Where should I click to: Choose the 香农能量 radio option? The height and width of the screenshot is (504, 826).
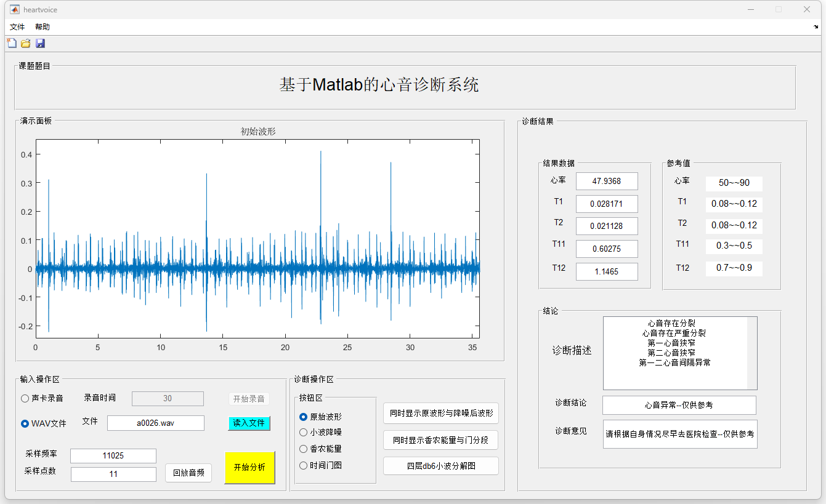tap(303, 449)
